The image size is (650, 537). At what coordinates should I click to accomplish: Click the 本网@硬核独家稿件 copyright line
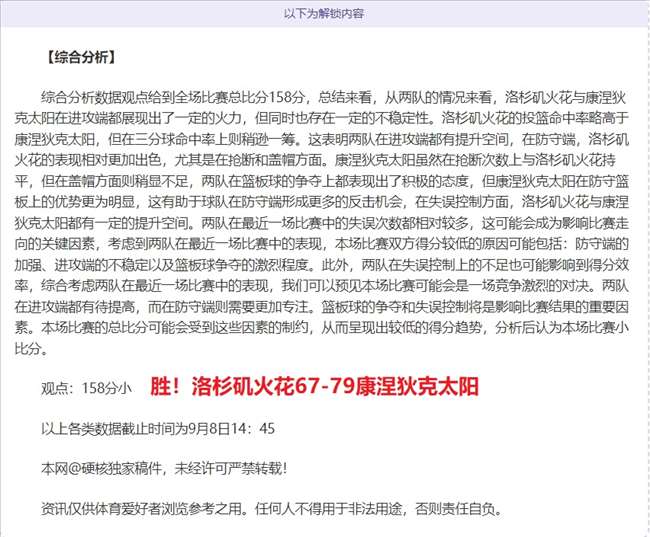(164, 469)
